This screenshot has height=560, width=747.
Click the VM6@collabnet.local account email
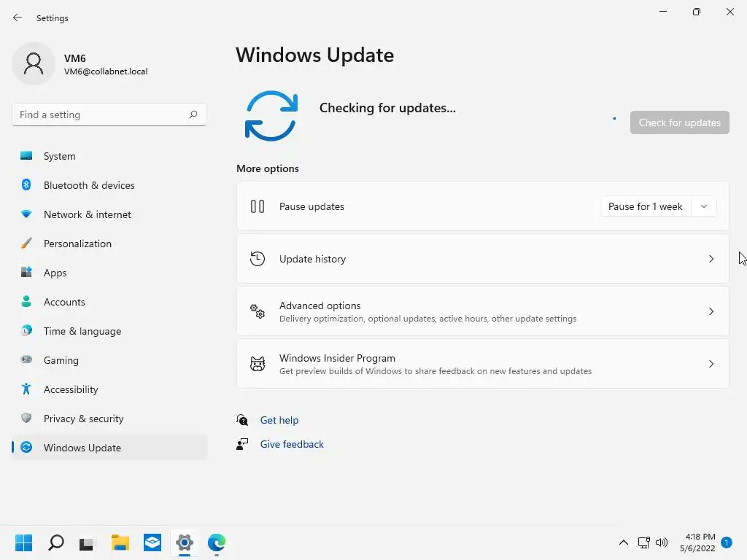click(106, 71)
